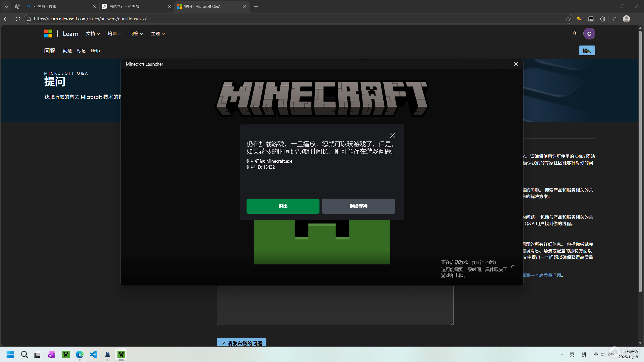The width and height of the screenshot is (644, 362).
Task: Expand the 问答 dropdown menu
Action: (x=136, y=34)
